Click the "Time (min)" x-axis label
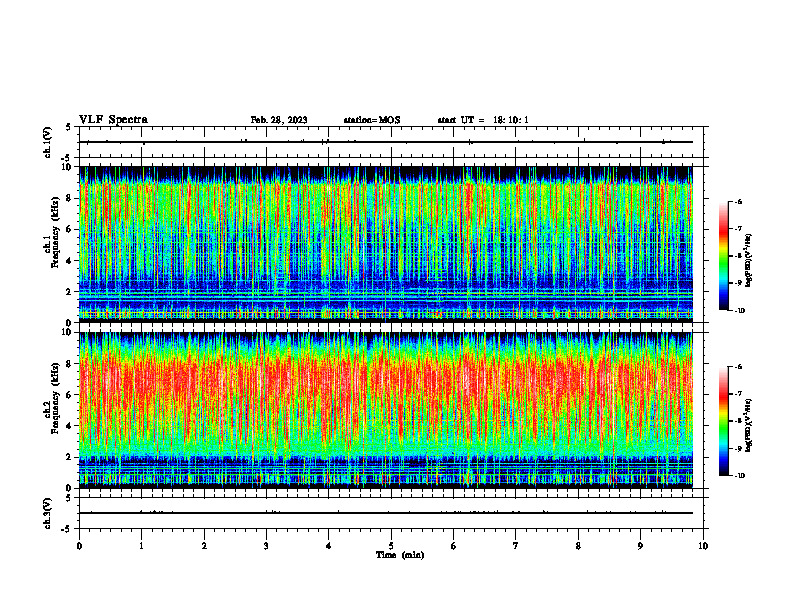The width and height of the screenshot is (792, 612). [x=400, y=555]
